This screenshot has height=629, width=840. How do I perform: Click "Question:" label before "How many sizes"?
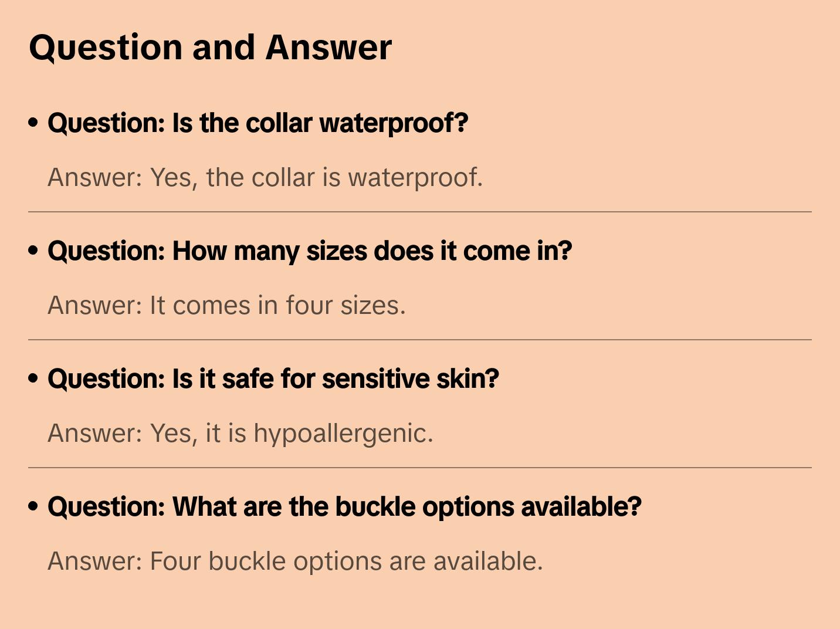tap(106, 251)
